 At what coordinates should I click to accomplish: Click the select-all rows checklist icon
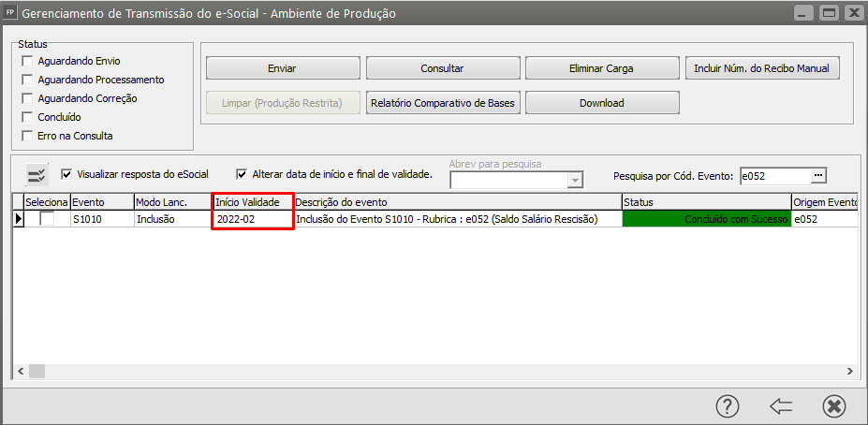click(37, 176)
